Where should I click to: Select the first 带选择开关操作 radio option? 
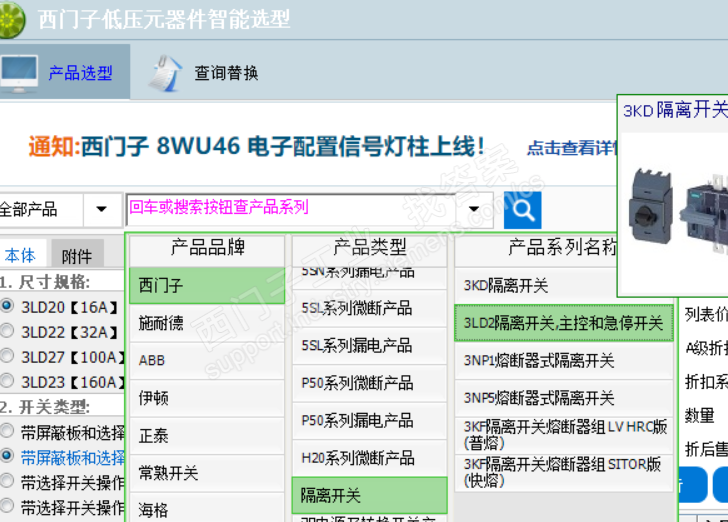tap(7, 482)
